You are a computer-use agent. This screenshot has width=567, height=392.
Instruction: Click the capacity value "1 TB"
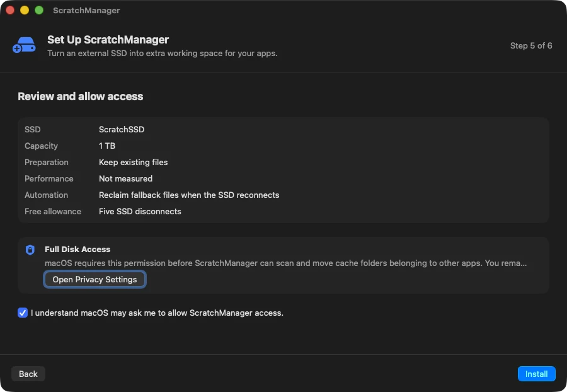point(107,146)
